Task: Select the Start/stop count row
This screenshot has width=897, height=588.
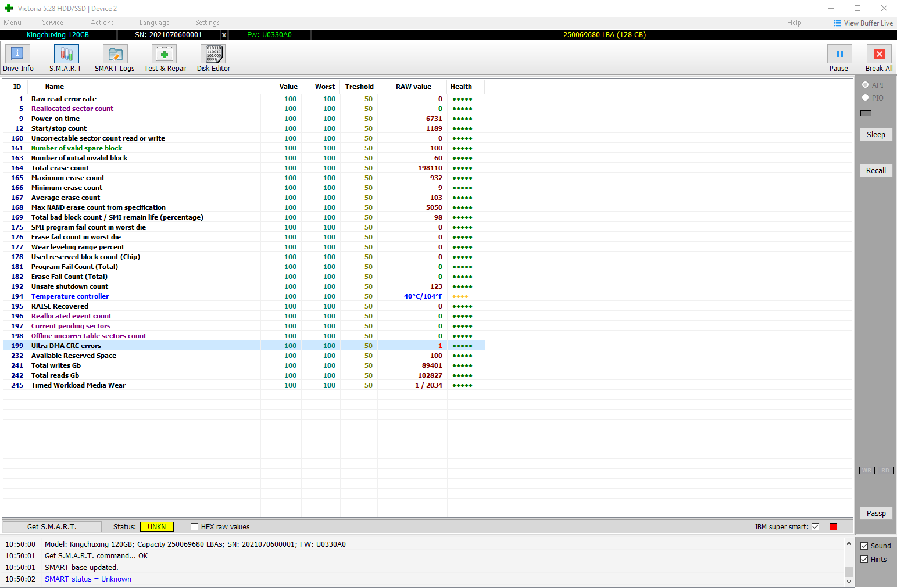Action: (x=244, y=128)
